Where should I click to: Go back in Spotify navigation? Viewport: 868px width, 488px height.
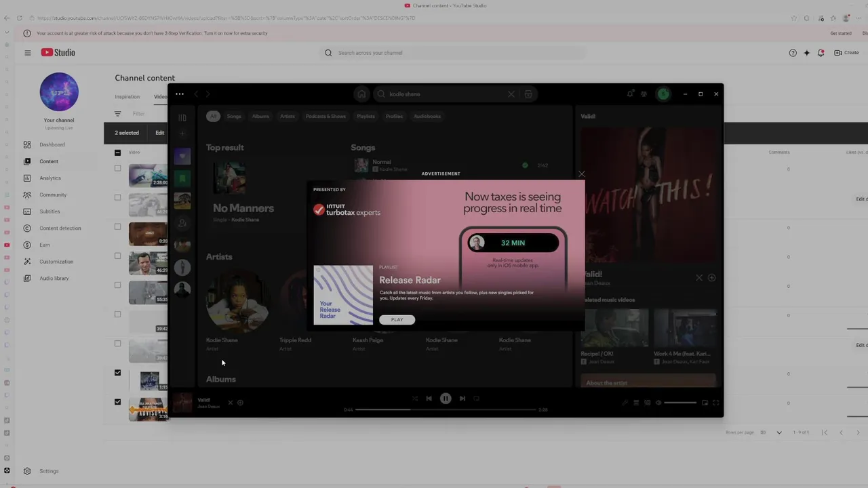click(196, 94)
